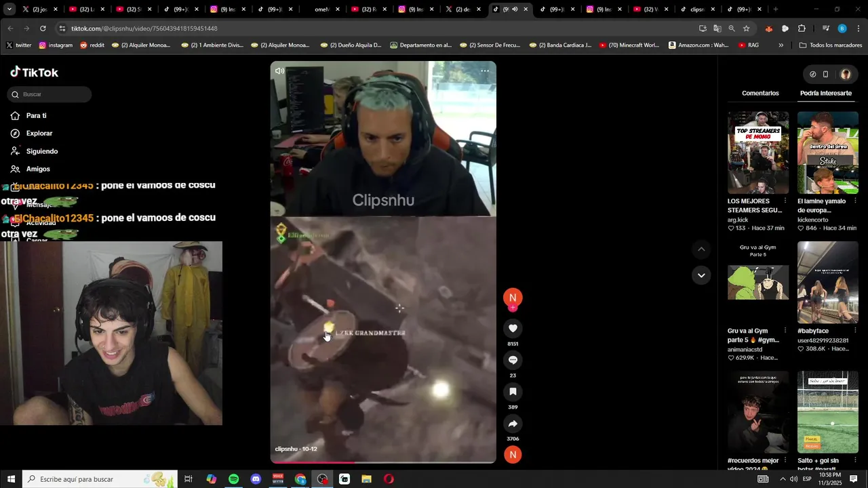Open the #babyface video thumbnail
Viewport: 868px width, 488px height.
[827, 282]
